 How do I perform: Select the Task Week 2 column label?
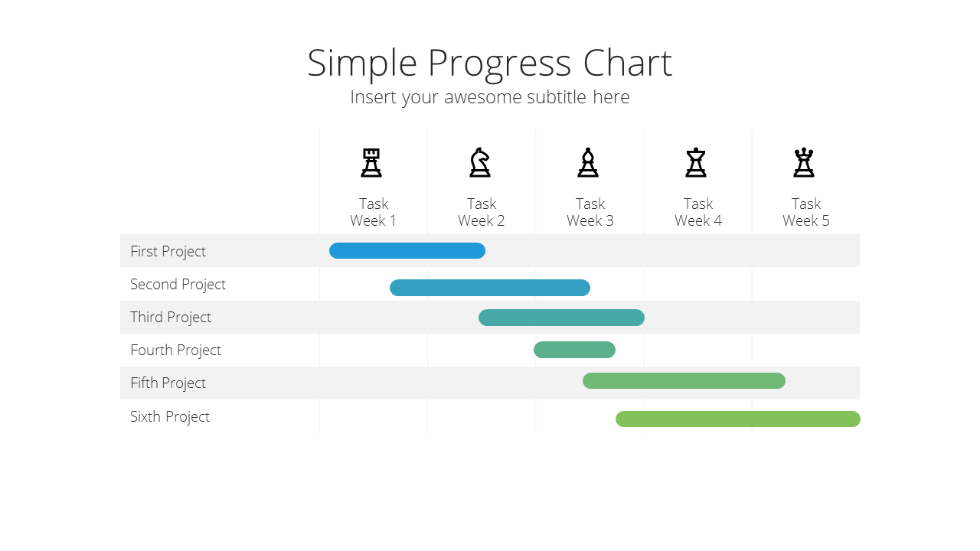click(482, 212)
